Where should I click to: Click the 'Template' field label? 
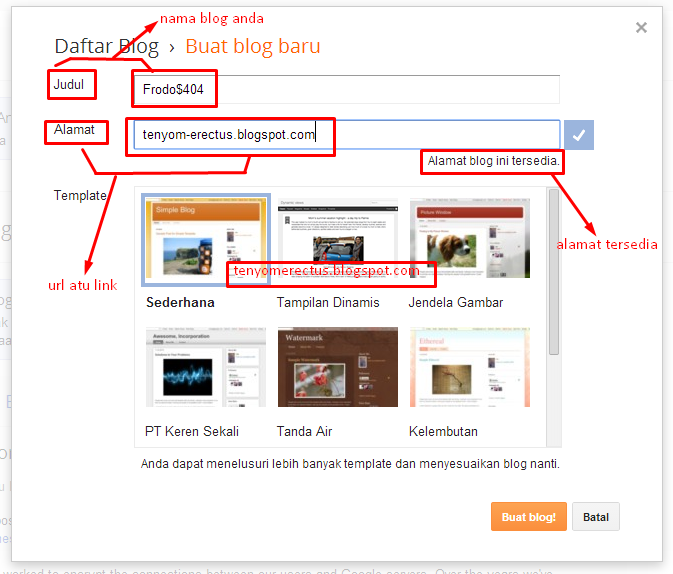tap(80, 196)
